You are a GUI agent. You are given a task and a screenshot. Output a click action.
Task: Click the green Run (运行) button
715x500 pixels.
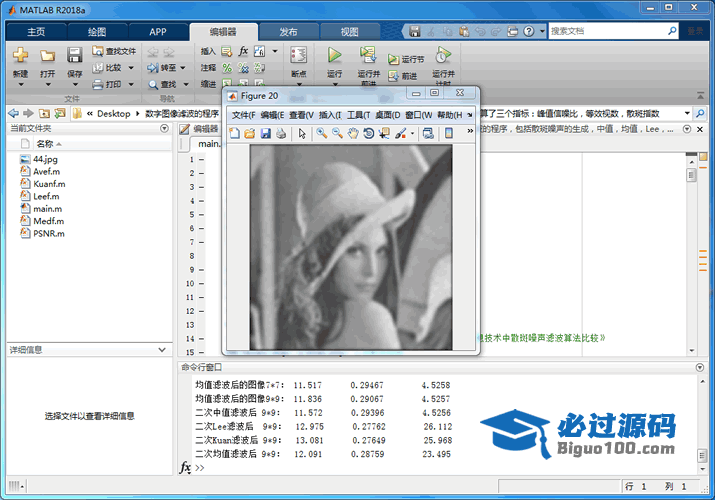tap(335, 56)
